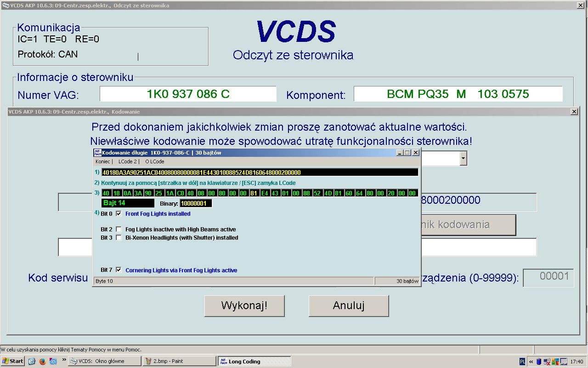Switch to 2.bmp - Paint on the taskbar
Image resolution: width=588 pixels, height=368 pixels.
[180, 361]
